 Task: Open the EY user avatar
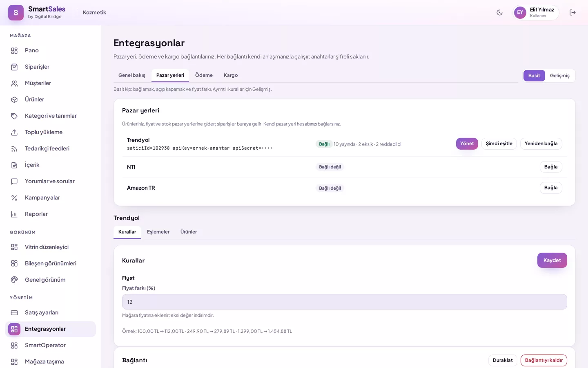520,13
